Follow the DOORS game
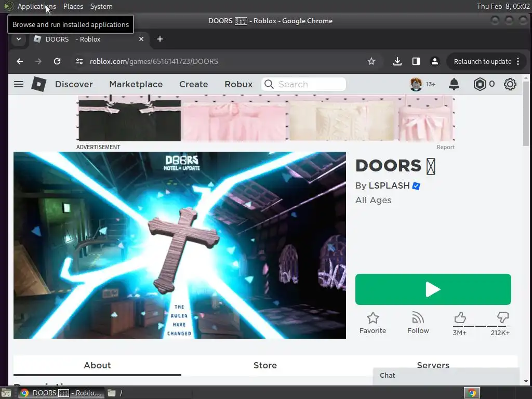Image resolution: width=532 pixels, height=399 pixels. point(418,323)
